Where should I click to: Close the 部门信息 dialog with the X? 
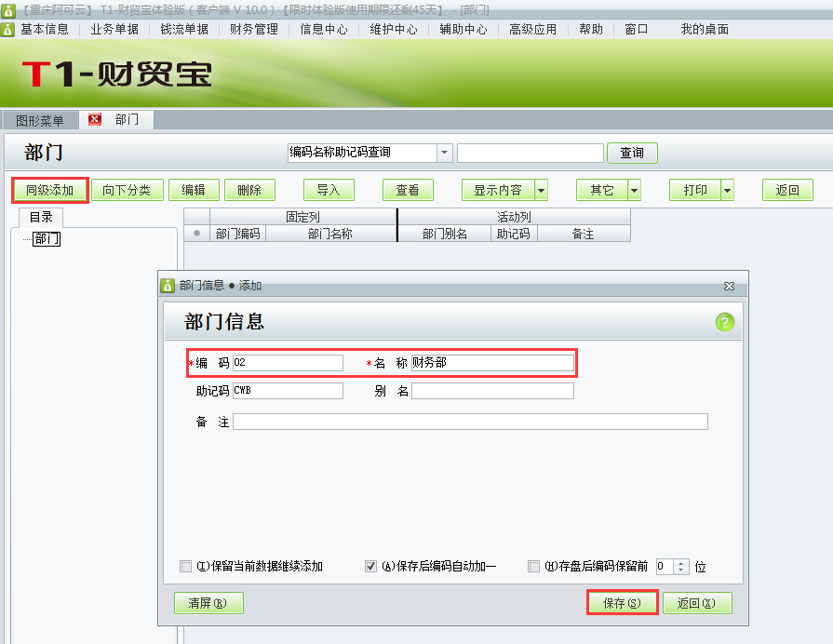(x=729, y=286)
